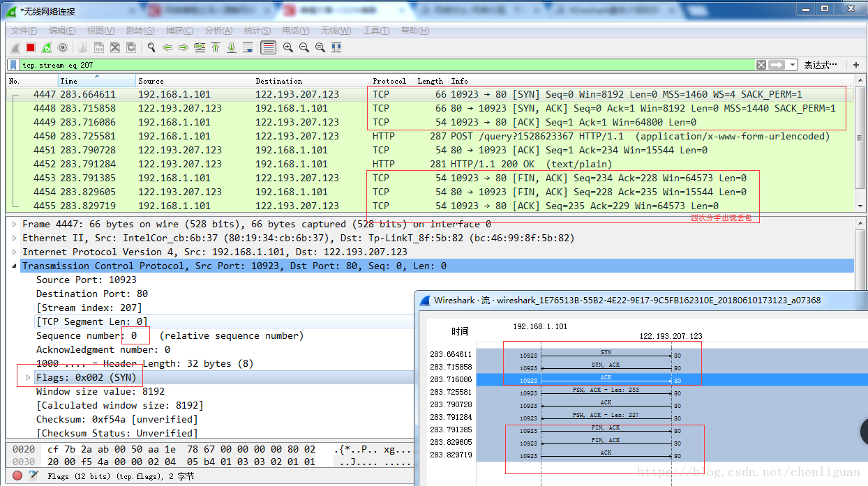Click inside the tcp.stream eq 207 filter field
Image resolution: width=868 pixels, height=486 pixels.
tap(387, 65)
